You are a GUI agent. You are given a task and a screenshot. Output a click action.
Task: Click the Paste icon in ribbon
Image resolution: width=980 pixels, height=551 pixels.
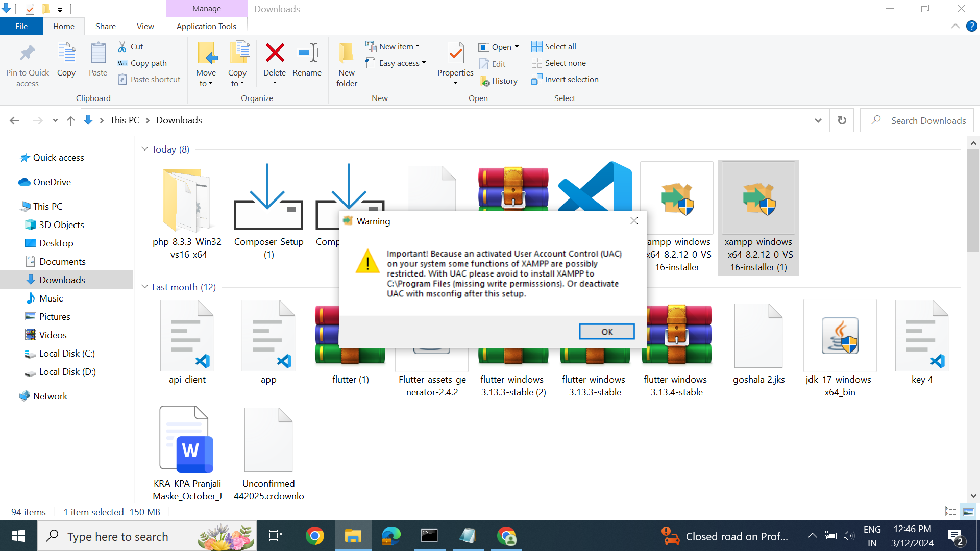[x=98, y=54]
